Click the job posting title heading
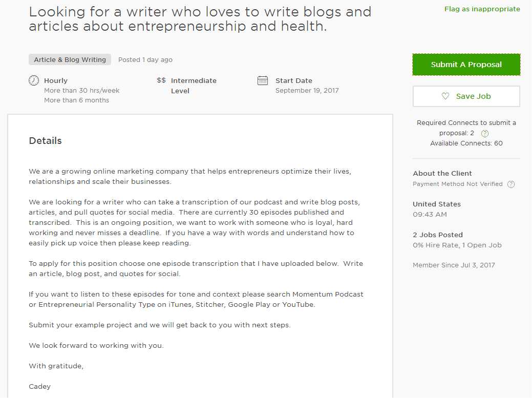Viewport: 532px width, 398px height. (200, 19)
